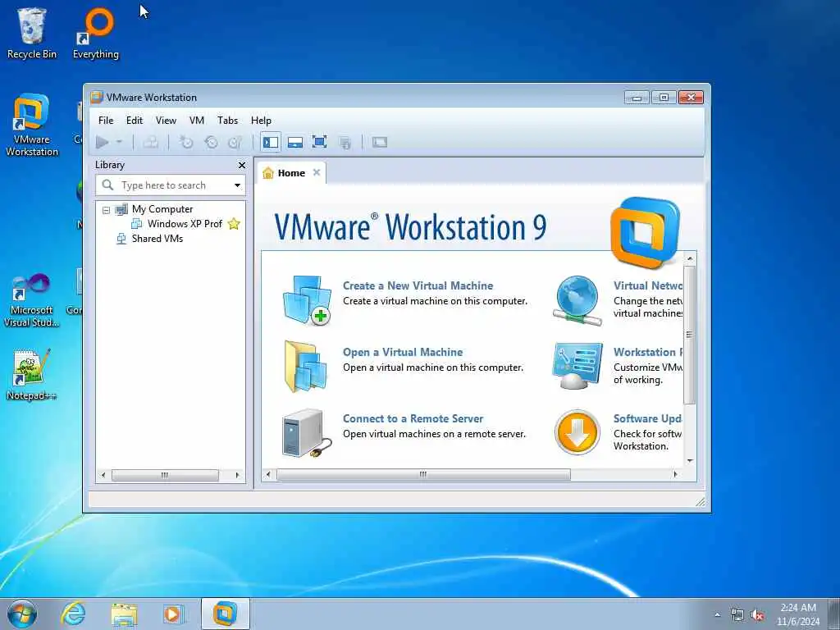Click the Unity mode toolbar icon

[x=345, y=142]
